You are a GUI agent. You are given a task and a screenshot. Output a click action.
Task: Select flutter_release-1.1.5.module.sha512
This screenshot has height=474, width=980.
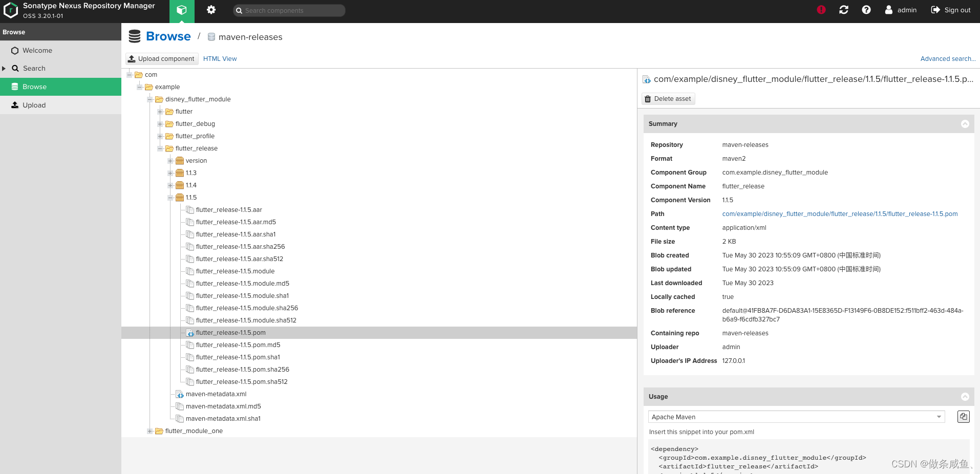246,320
